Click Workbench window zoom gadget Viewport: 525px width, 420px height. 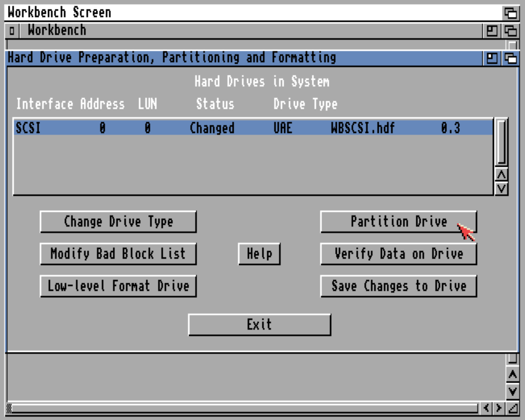[492, 31]
